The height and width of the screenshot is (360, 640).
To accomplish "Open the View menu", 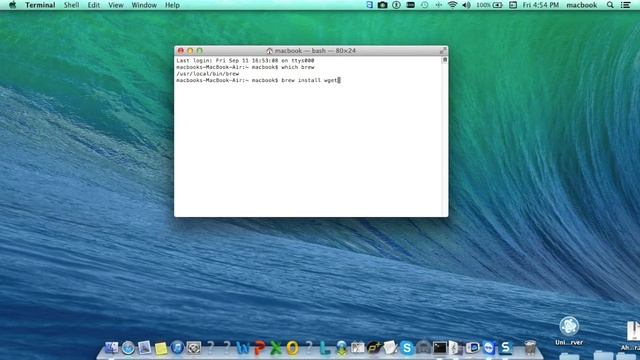I will 116,5.
